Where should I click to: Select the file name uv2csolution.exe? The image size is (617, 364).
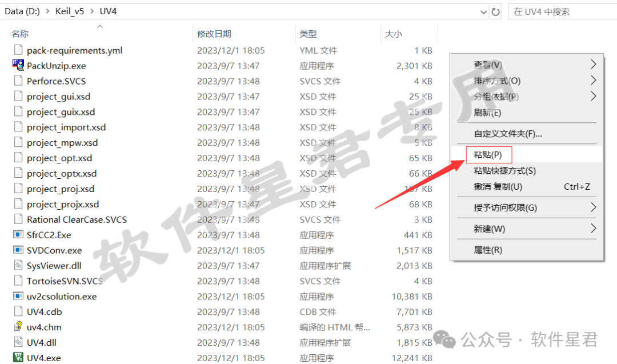(x=62, y=297)
